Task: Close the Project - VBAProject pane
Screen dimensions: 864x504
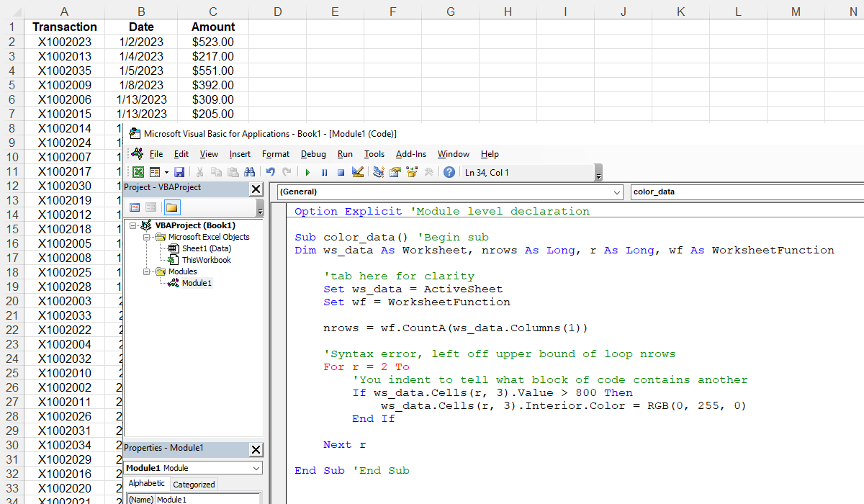Action: pos(256,189)
